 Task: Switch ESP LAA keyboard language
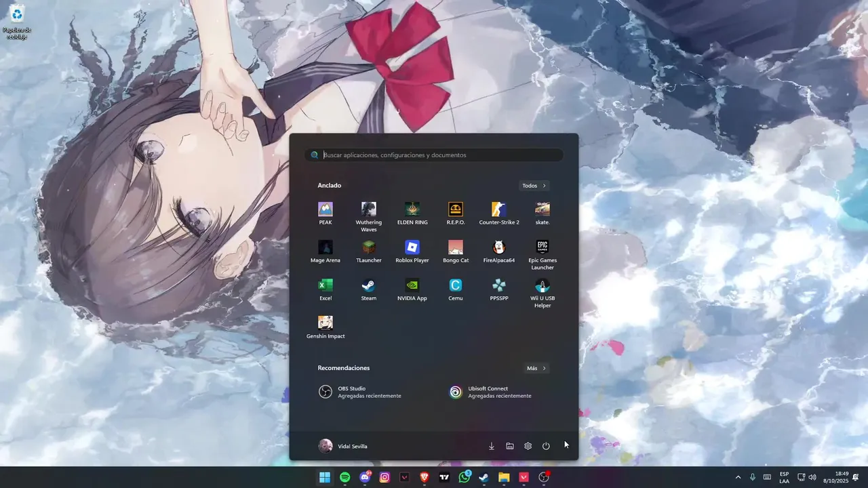click(784, 477)
